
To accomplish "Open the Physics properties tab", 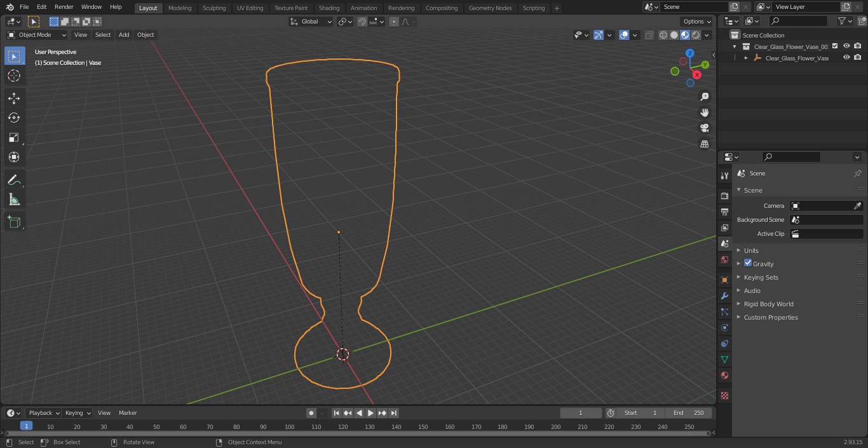I will point(724,327).
